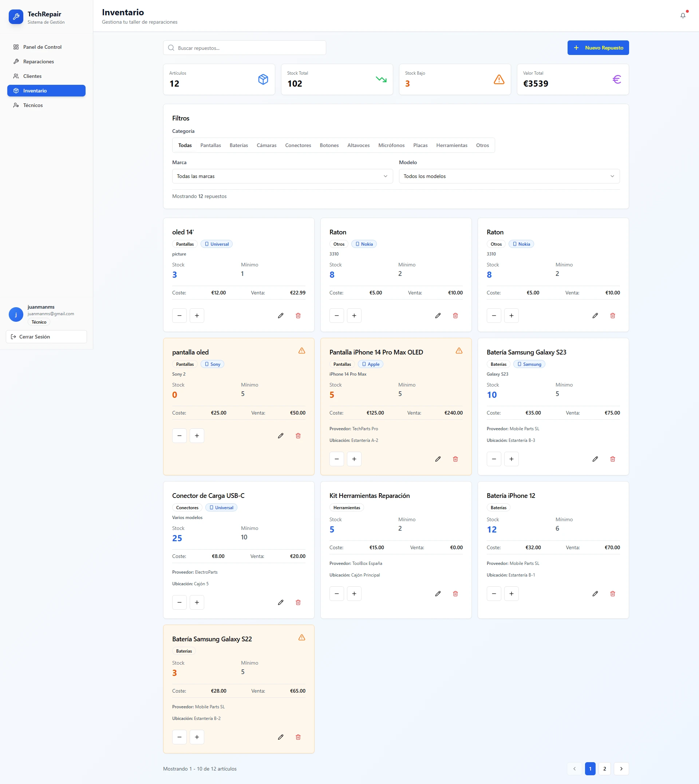Edit Pantalla iPhone 14 Pro Max OLED
699x784 pixels.
click(438, 459)
